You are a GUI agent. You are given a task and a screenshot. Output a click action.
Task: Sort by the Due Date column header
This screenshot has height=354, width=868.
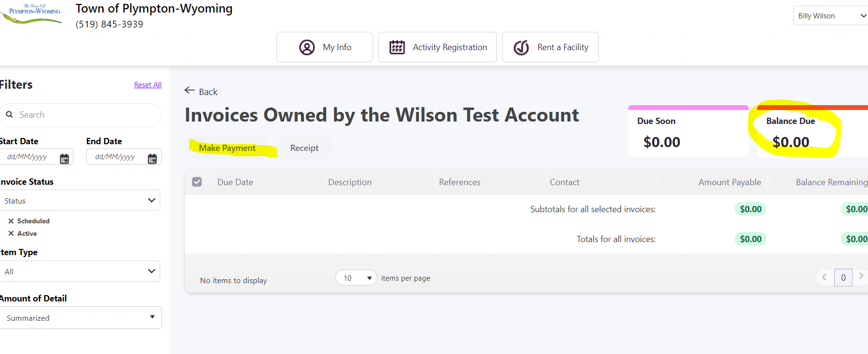point(235,182)
